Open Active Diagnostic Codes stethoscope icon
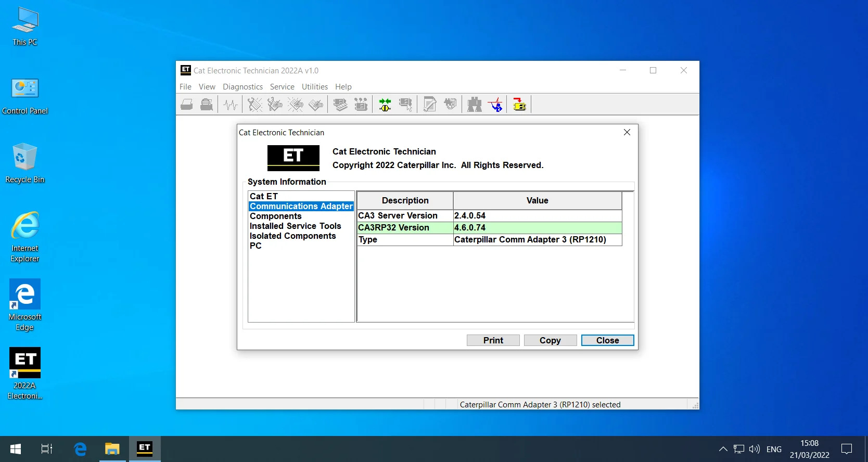 (255, 105)
